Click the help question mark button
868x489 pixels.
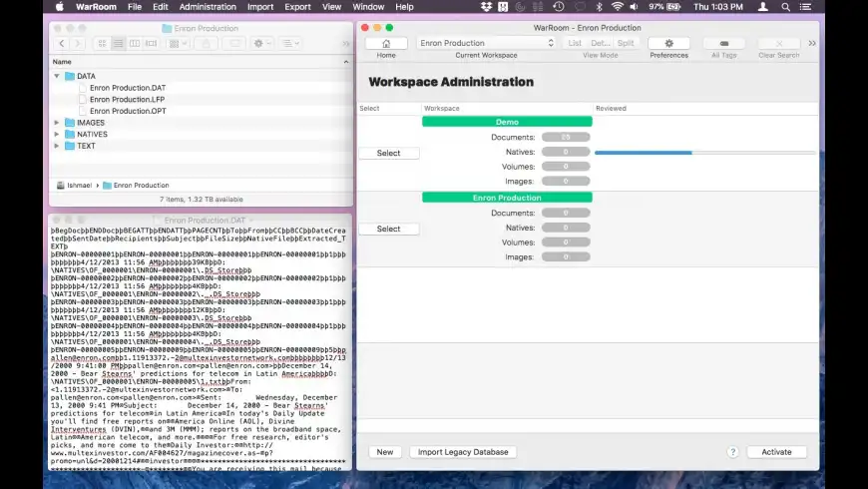733,452
